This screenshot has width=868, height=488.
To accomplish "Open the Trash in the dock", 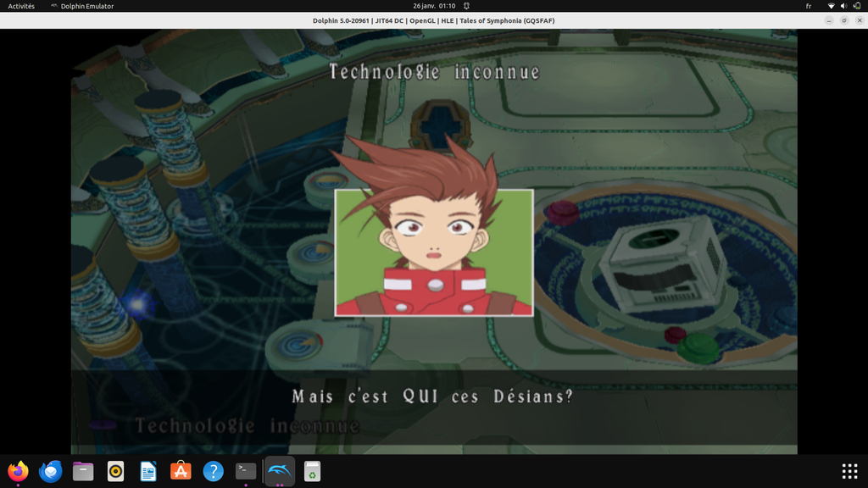I will coord(312,471).
